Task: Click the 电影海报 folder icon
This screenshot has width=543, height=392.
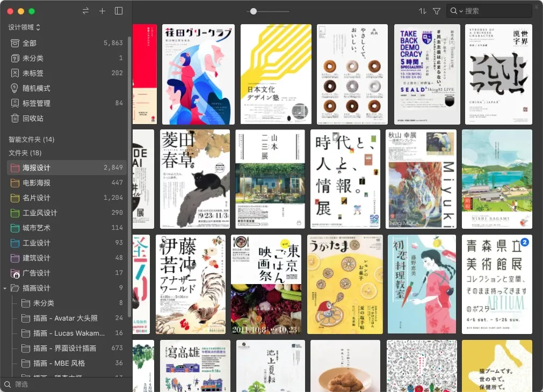Action: pos(15,183)
